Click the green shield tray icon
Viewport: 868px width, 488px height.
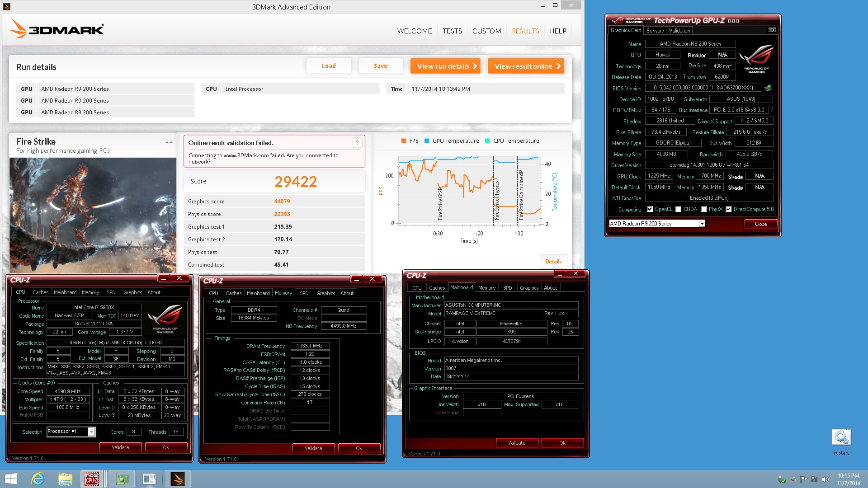782,479
